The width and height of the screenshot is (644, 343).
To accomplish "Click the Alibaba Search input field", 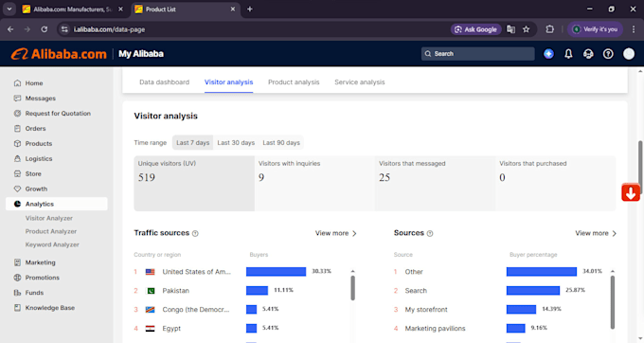I will point(477,54).
